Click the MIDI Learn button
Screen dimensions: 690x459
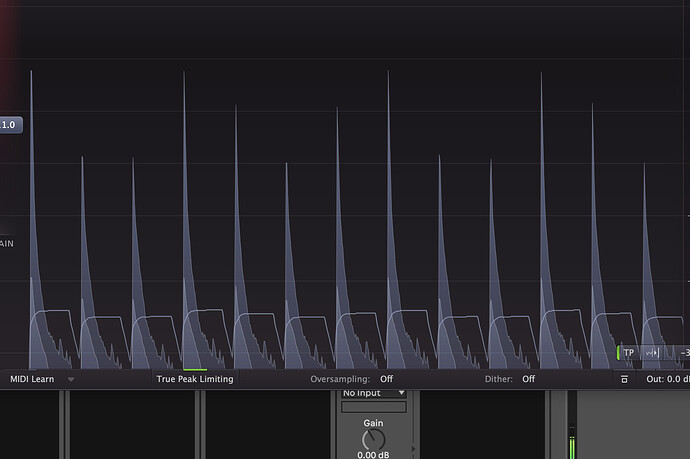[x=32, y=379]
